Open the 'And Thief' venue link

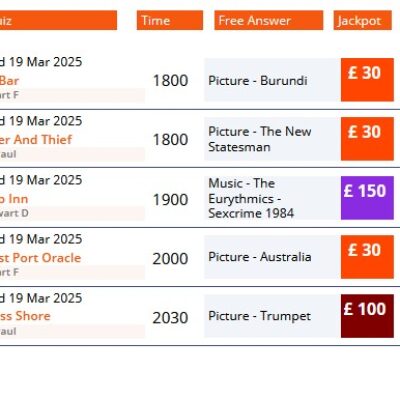pyautogui.click(x=36, y=140)
